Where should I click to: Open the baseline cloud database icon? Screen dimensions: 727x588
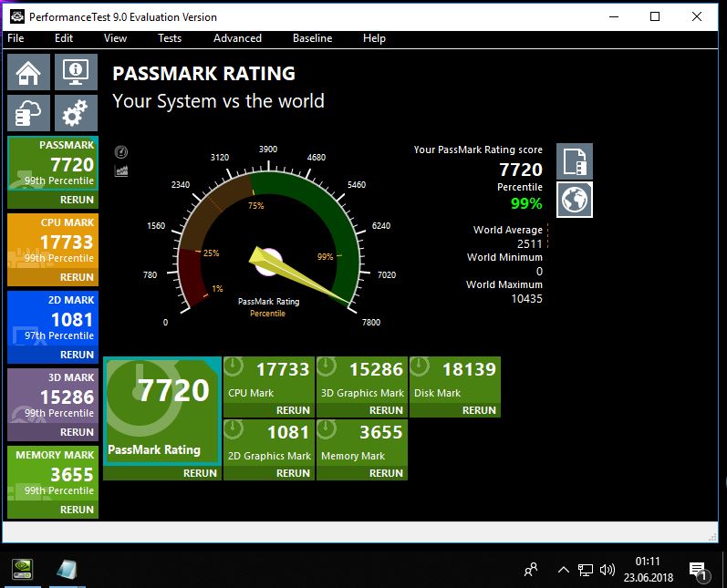tap(29, 113)
